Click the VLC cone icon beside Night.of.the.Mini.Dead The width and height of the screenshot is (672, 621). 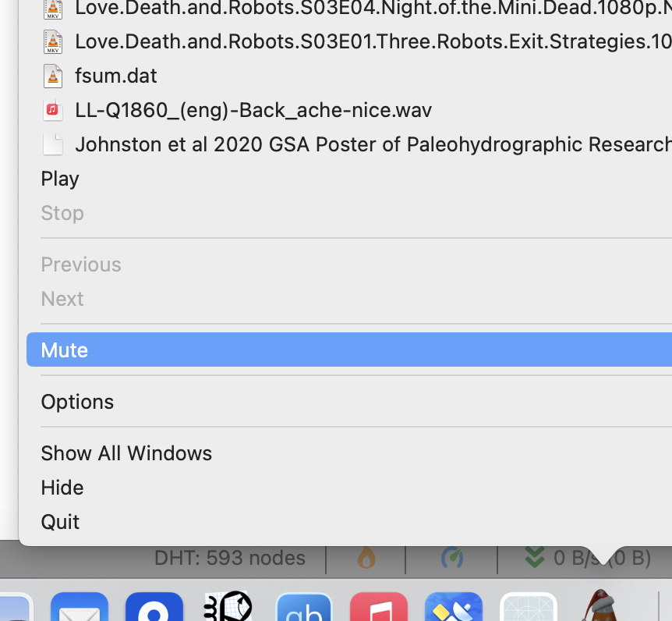pyautogui.click(x=51, y=9)
